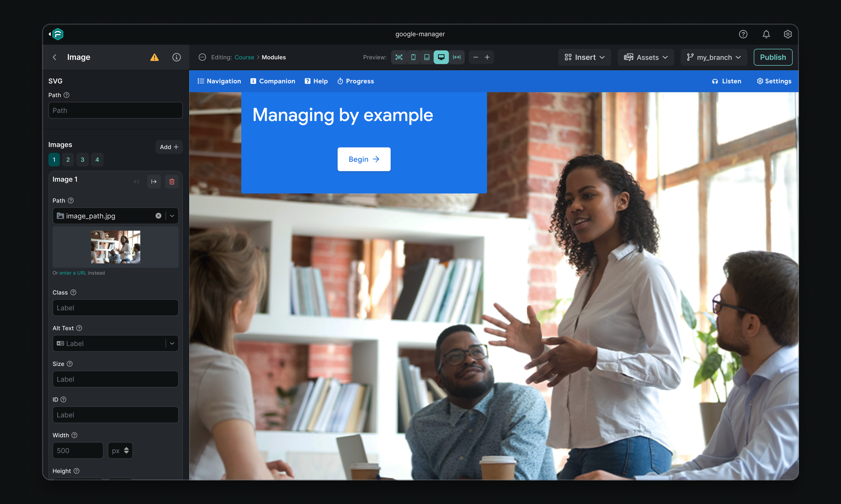Delete Image 1 with trash icon
Viewport: 841px width, 504px height.
172,181
